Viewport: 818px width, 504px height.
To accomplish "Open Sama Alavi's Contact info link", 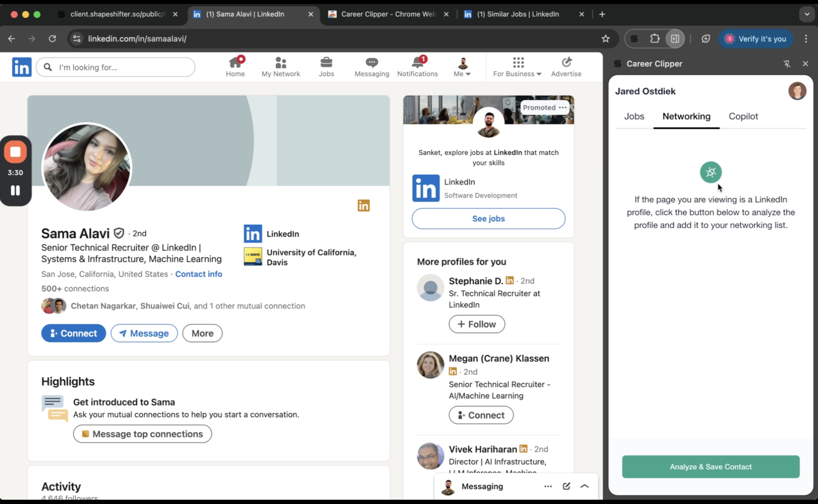I will tap(198, 274).
